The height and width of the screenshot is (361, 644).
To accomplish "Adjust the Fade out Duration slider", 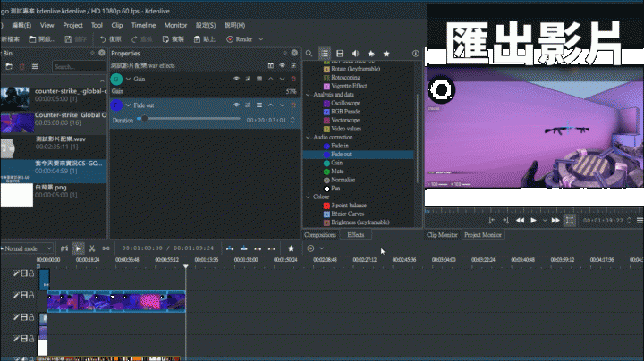I will coord(189,119).
